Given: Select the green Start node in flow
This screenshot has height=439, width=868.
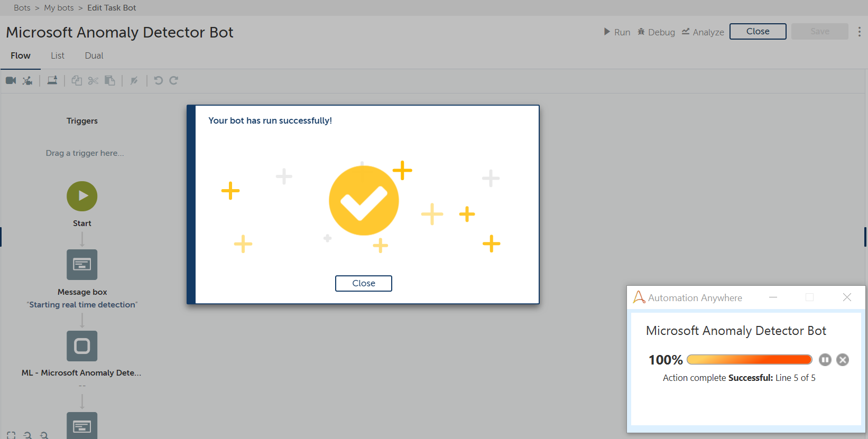Looking at the screenshot, I should tap(82, 196).
